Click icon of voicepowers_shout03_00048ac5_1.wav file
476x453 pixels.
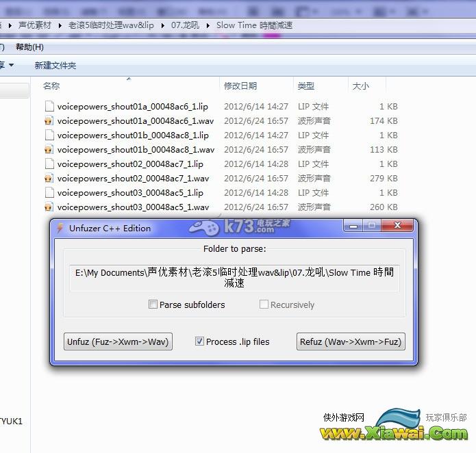[x=49, y=207]
